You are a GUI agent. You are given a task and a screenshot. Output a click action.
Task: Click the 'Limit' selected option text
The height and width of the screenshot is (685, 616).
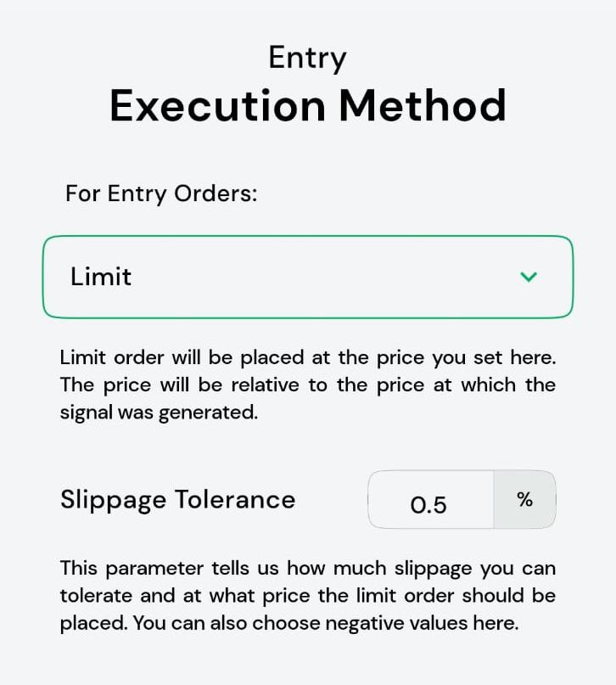[101, 277]
